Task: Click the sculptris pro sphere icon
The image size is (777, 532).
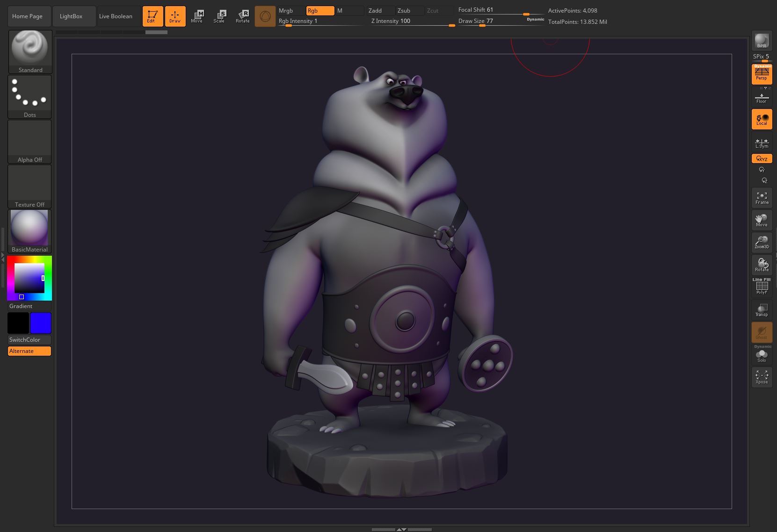Action: [x=265, y=16]
